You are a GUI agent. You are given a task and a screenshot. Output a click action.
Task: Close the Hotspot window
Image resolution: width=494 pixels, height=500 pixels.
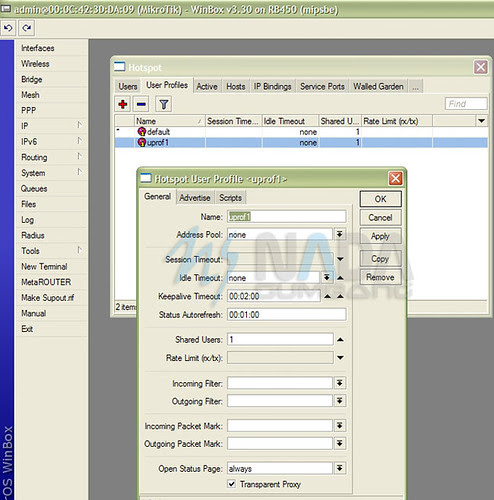click(481, 67)
